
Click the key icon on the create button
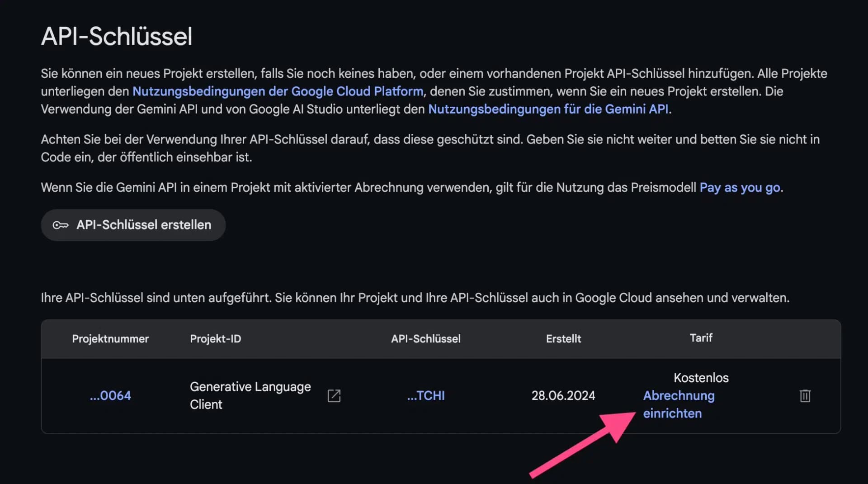click(x=61, y=225)
